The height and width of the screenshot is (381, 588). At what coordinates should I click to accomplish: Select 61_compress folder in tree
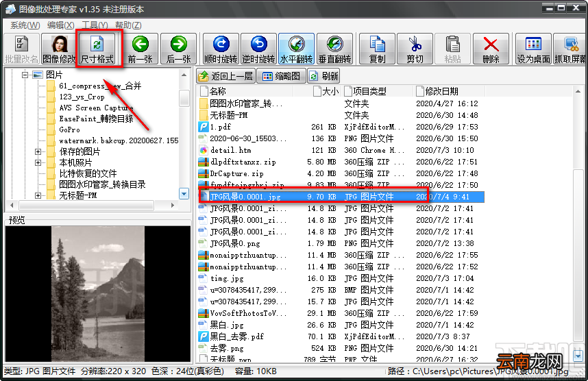[100, 86]
